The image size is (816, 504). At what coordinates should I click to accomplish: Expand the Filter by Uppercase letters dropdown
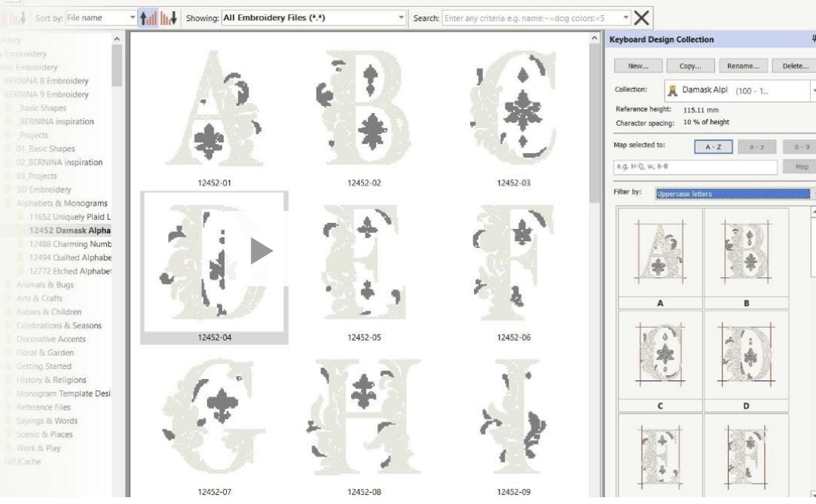click(x=812, y=194)
